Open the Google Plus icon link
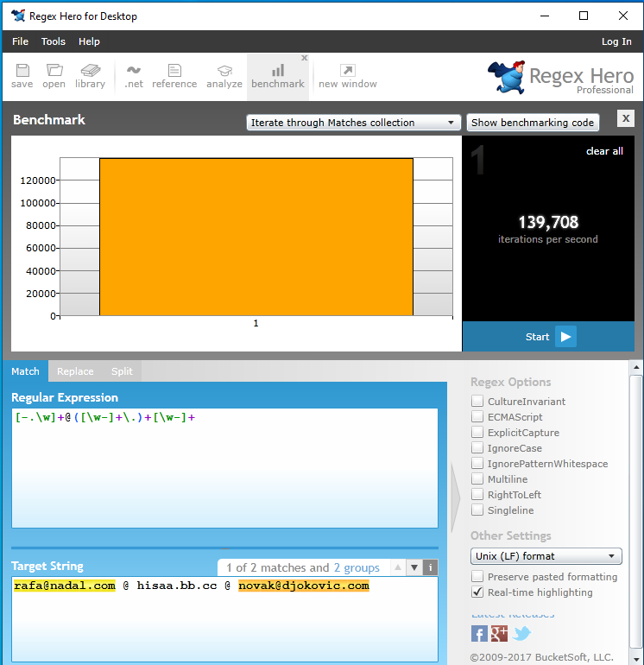644x665 pixels. tap(499, 634)
